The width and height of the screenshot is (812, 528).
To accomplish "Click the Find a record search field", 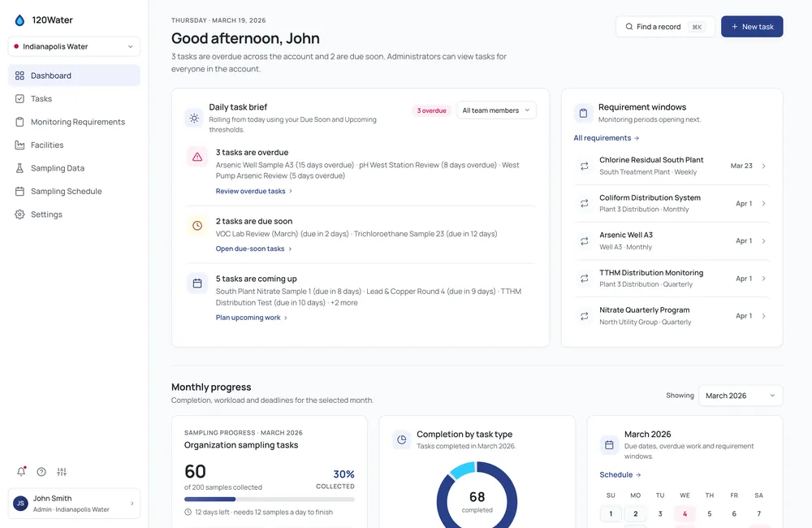I will 665,27.
